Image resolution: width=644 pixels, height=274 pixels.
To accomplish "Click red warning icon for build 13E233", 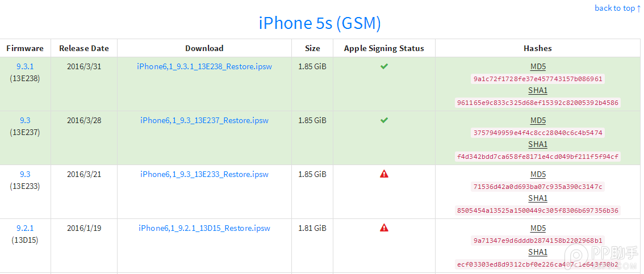I will point(384,174).
